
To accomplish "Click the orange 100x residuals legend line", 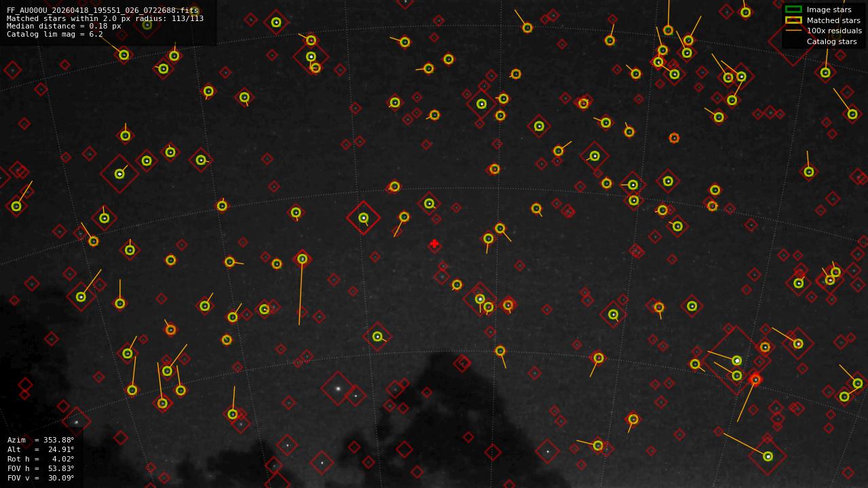I will pyautogui.click(x=793, y=31).
